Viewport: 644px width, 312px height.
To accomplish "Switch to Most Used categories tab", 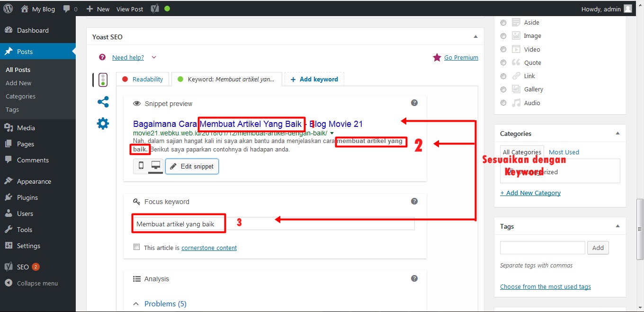I will coord(564,152).
